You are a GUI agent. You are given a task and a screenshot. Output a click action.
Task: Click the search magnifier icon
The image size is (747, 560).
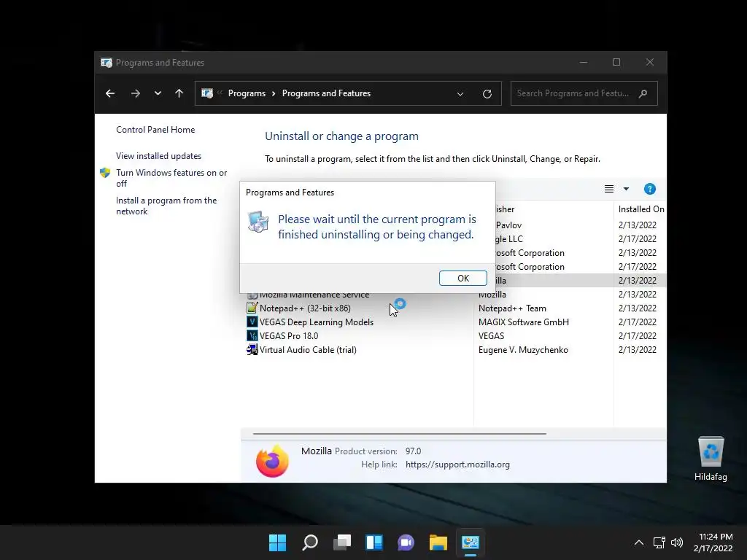coord(643,93)
